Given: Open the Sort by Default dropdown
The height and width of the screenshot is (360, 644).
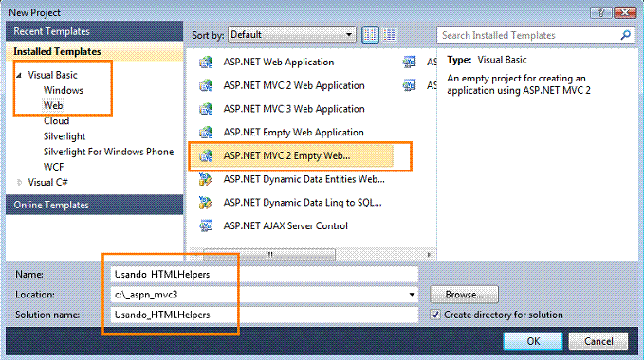Looking at the screenshot, I should coord(292,35).
